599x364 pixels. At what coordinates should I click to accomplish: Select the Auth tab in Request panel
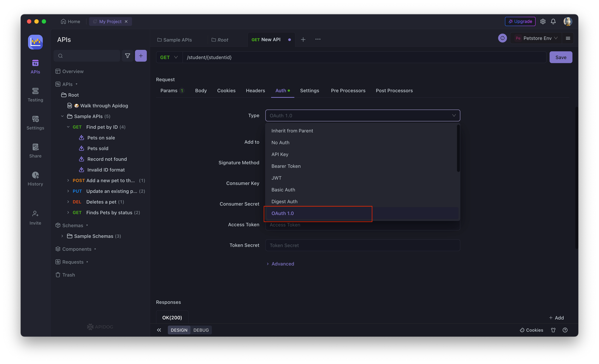(281, 90)
